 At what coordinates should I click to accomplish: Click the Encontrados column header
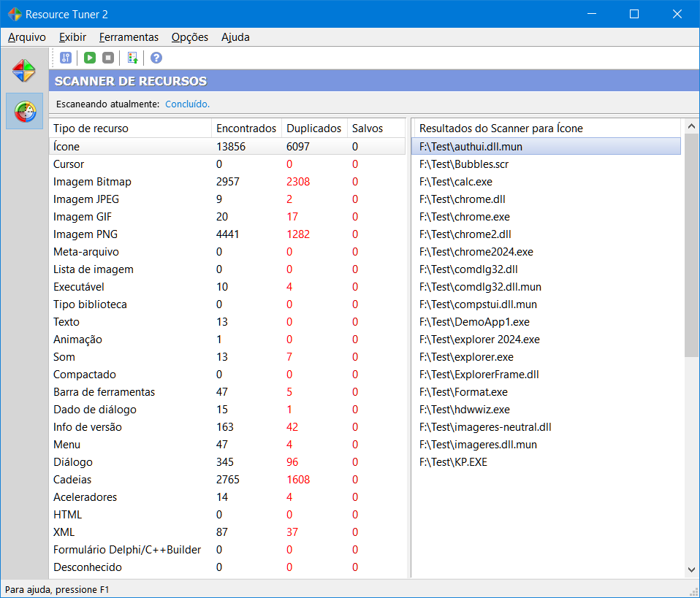pyautogui.click(x=246, y=129)
